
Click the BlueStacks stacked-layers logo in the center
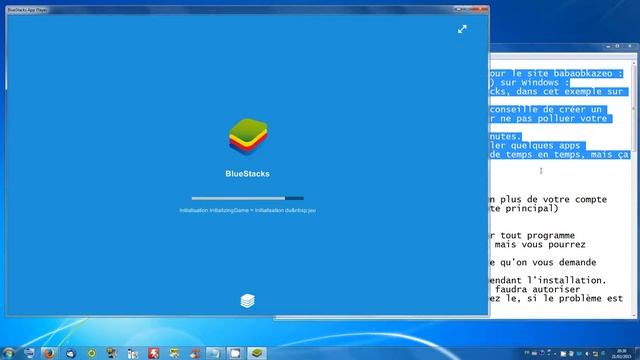point(248,137)
